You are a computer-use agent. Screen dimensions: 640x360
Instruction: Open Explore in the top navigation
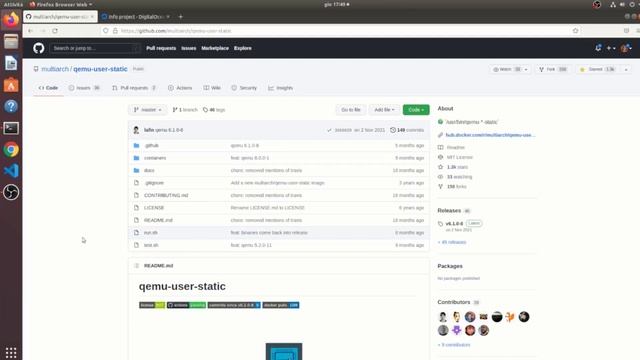click(242, 48)
